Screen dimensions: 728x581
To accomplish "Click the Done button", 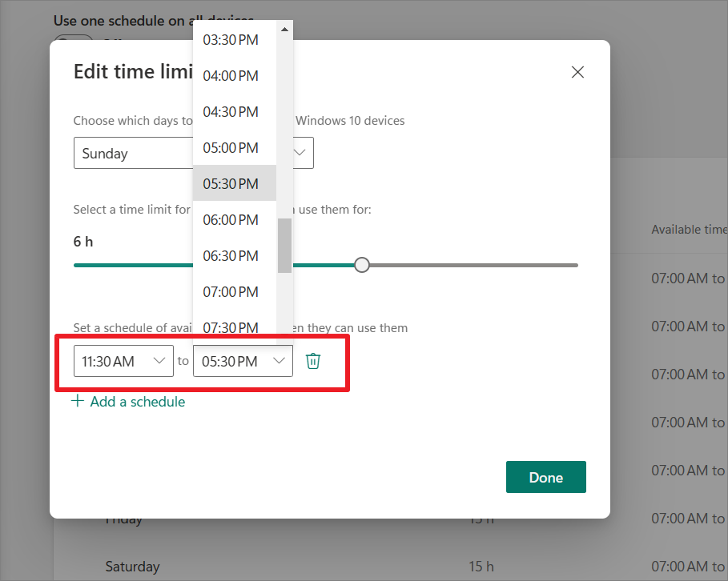I will pos(546,477).
